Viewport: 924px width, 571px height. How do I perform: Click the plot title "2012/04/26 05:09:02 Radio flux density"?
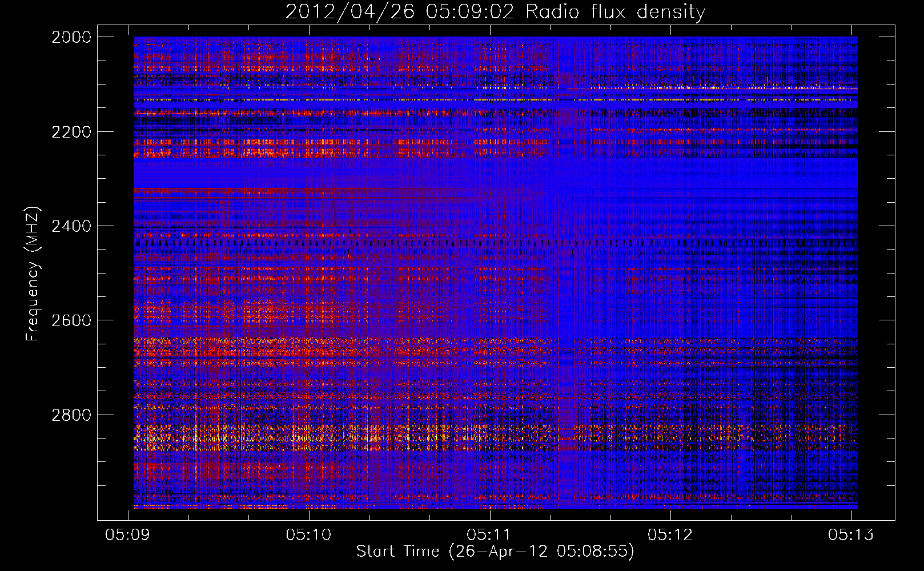click(495, 12)
